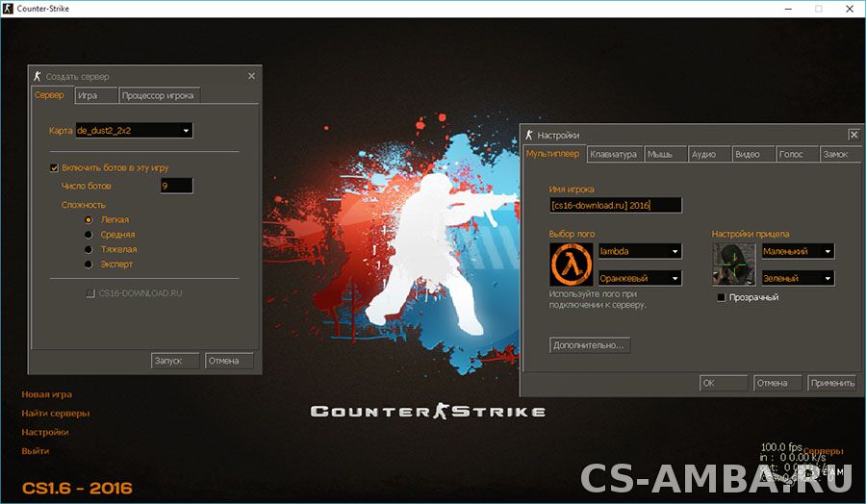Image resolution: width=866 pixels, height=504 pixels.
Task: Click the Counter-Strike window title icon
Action: point(8,9)
